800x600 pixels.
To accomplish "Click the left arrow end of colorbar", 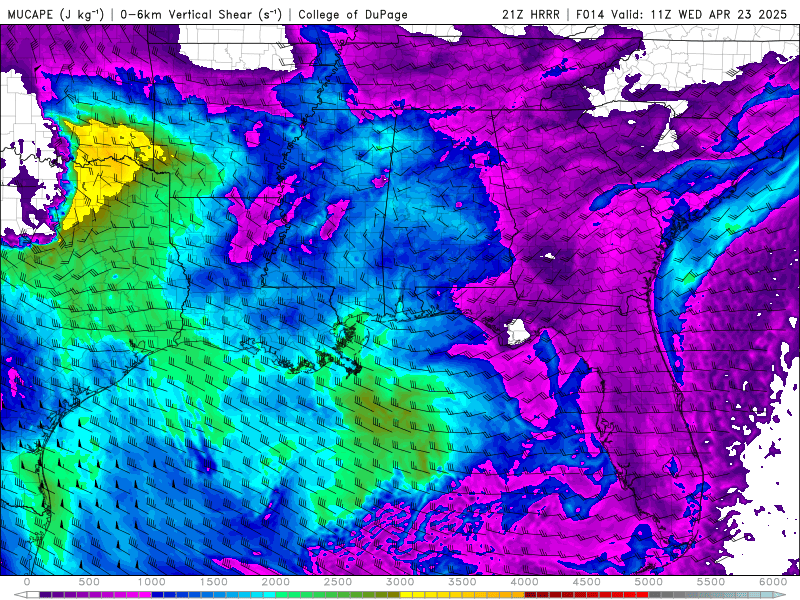I will (x=20, y=594).
